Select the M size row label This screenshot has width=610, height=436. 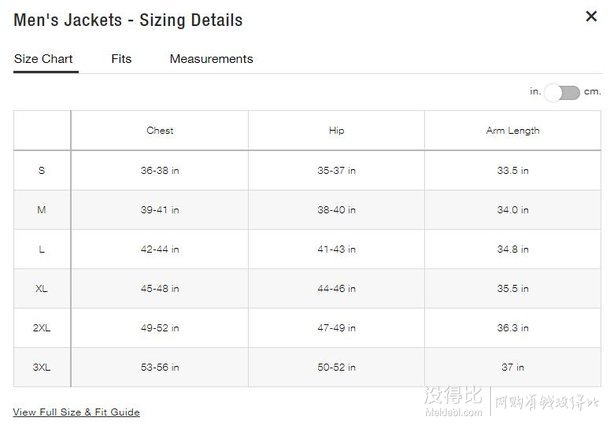click(42, 210)
